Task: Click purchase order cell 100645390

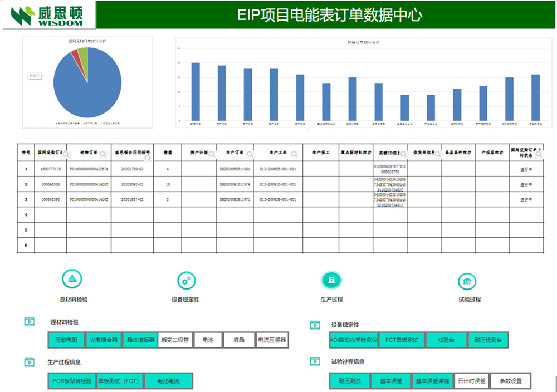Action: [51, 199]
